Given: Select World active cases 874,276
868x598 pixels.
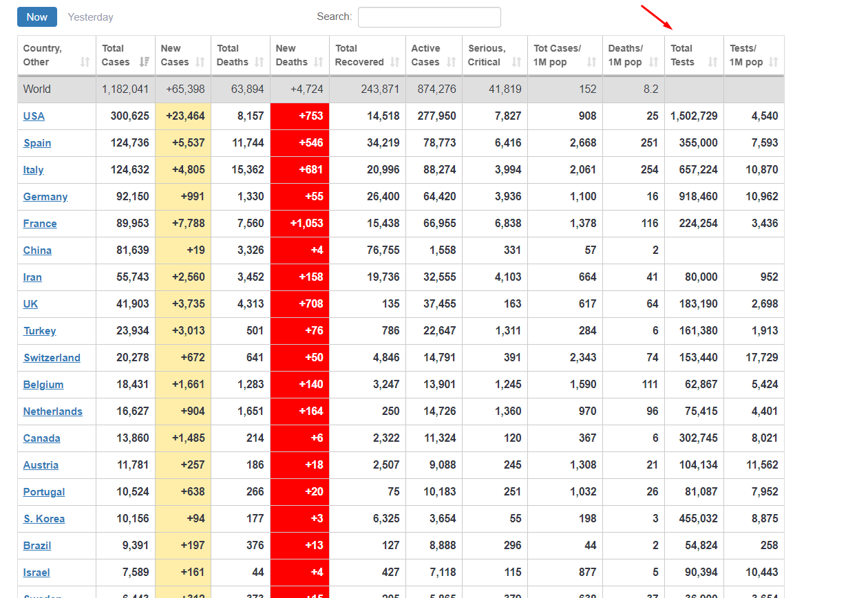Looking at the screenshot, I should [x=436, y=89].
